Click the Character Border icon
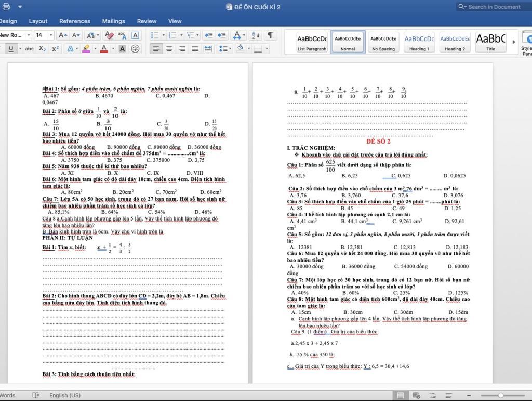 pos(135,35)
